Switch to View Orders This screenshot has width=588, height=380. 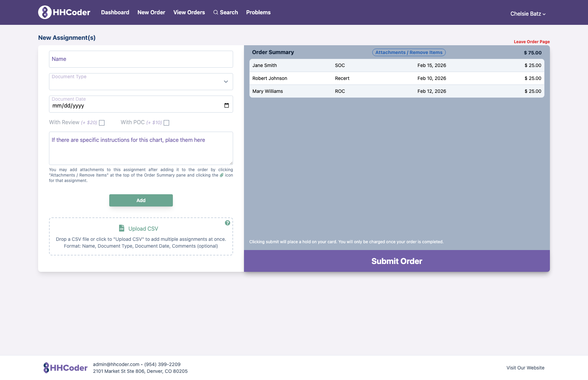189,12
